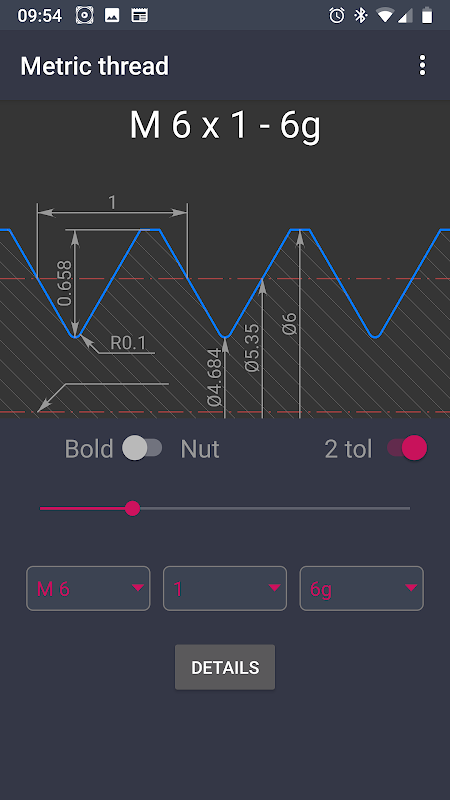Tap the calendar notification icon
The height and width of the screenshot is (800, 450).
(x=139, y=16)
